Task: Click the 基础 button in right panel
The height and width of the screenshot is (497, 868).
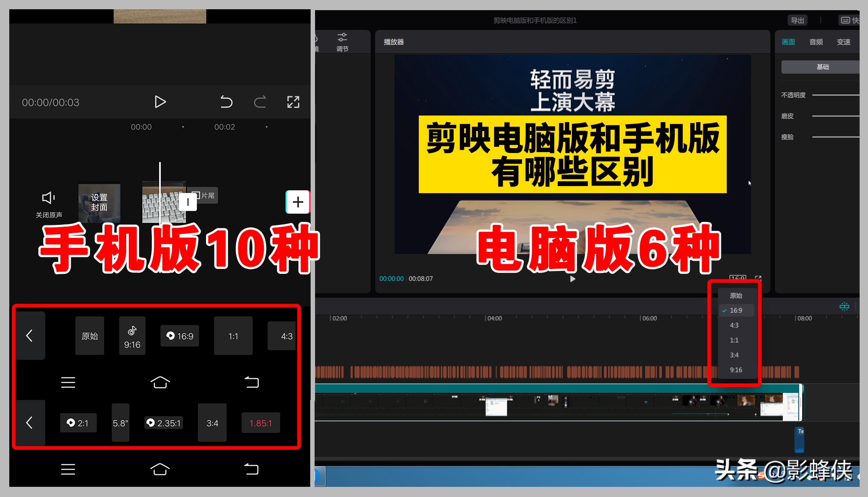Action: [823, 67]
